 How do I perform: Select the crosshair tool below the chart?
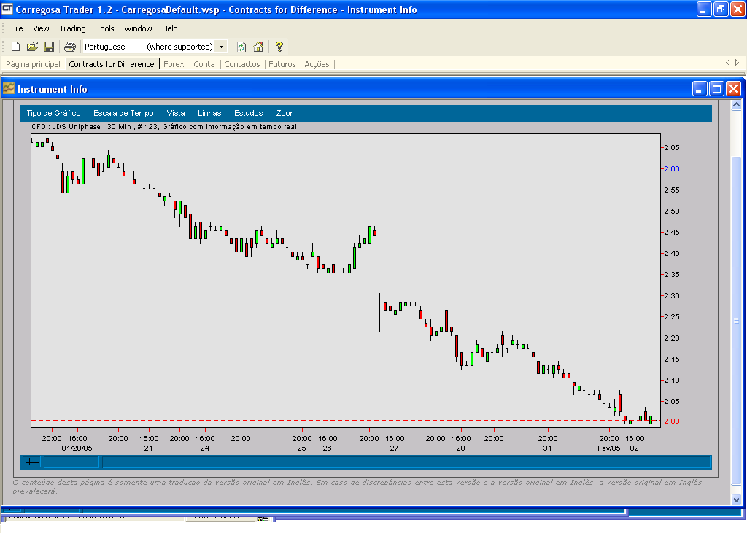(32, 462)
